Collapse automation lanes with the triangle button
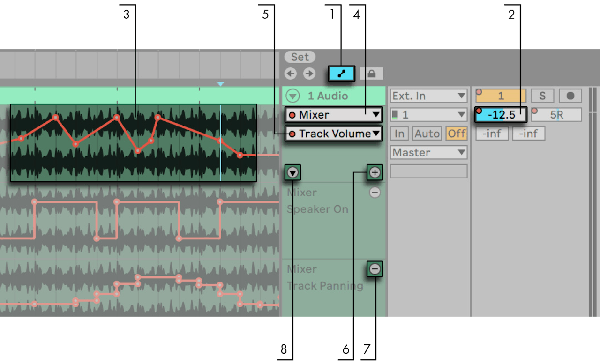Viewport: 600px width, 364px height. (x=292, y=172)
